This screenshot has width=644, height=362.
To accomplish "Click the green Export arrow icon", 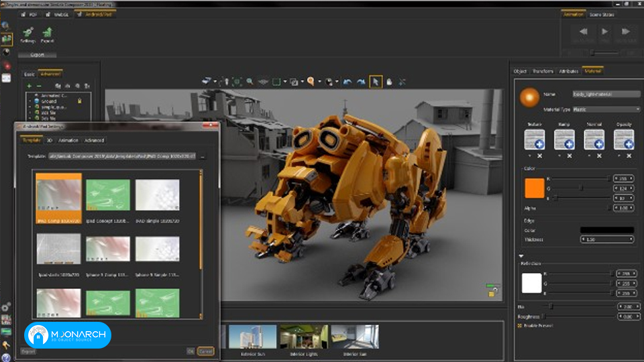I will [48, 32].
